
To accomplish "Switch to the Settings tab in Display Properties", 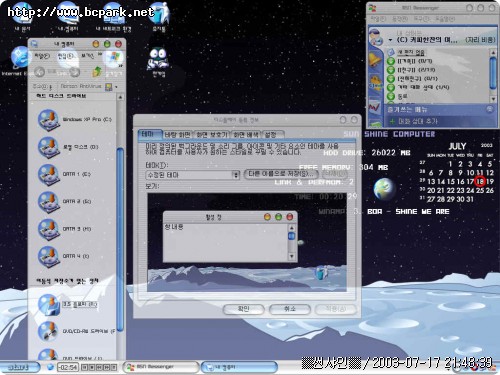I will click(272, 135).
